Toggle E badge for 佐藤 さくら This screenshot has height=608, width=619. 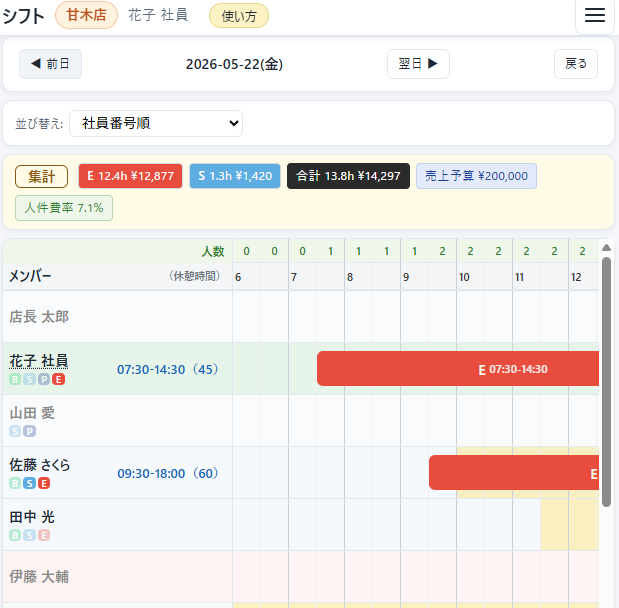tap(44, 483)
